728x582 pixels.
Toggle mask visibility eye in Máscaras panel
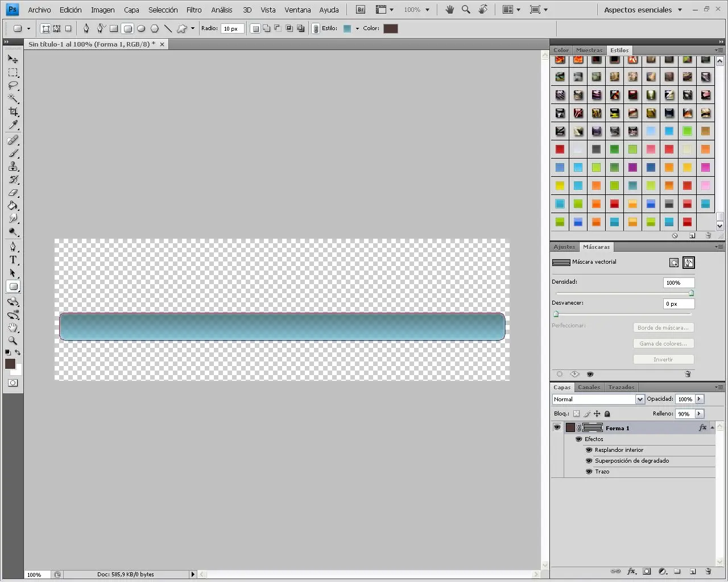pos(590,374)
